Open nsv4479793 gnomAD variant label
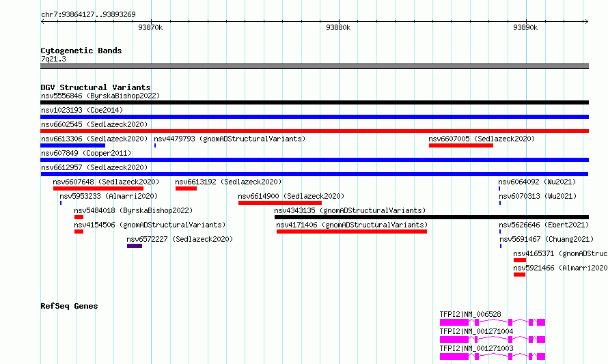This screenshot has height=364, width=608. coord(230,139)
